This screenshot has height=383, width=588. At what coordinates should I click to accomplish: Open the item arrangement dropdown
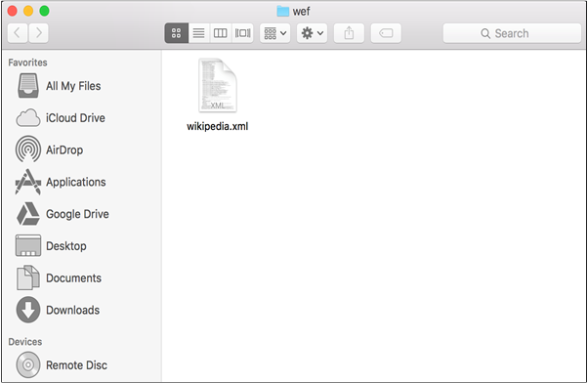[274, 33]
